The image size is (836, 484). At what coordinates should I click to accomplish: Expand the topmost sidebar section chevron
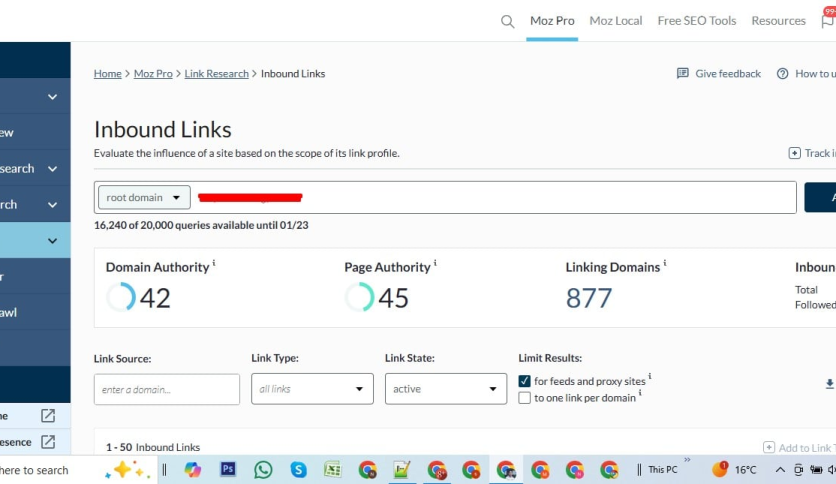(52, 96)
